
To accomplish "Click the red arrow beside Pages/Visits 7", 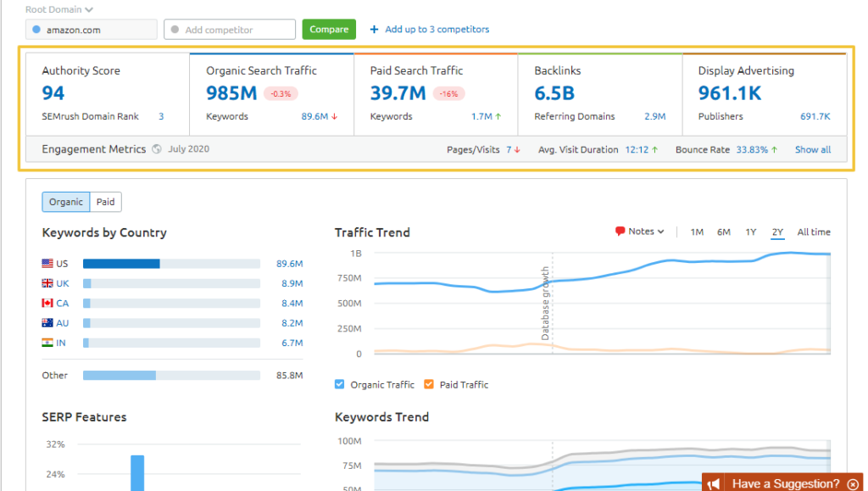I will (517, 149).
